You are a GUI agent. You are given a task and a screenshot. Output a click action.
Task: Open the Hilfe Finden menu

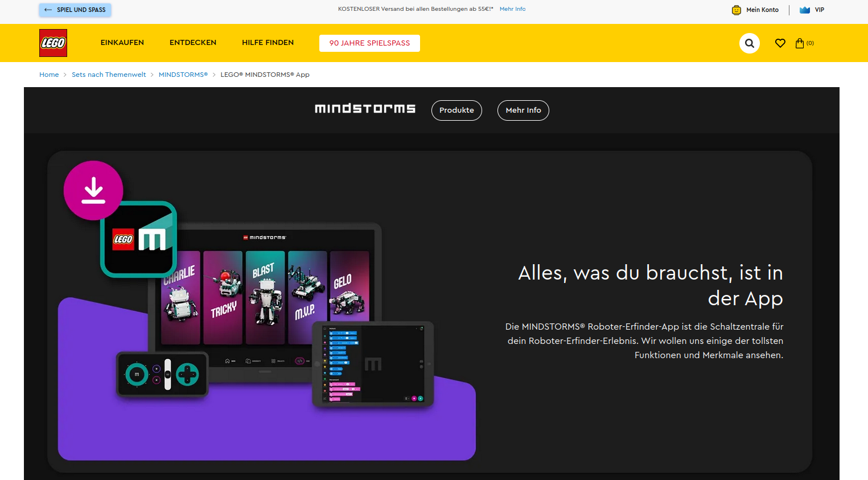click(268, 43)
